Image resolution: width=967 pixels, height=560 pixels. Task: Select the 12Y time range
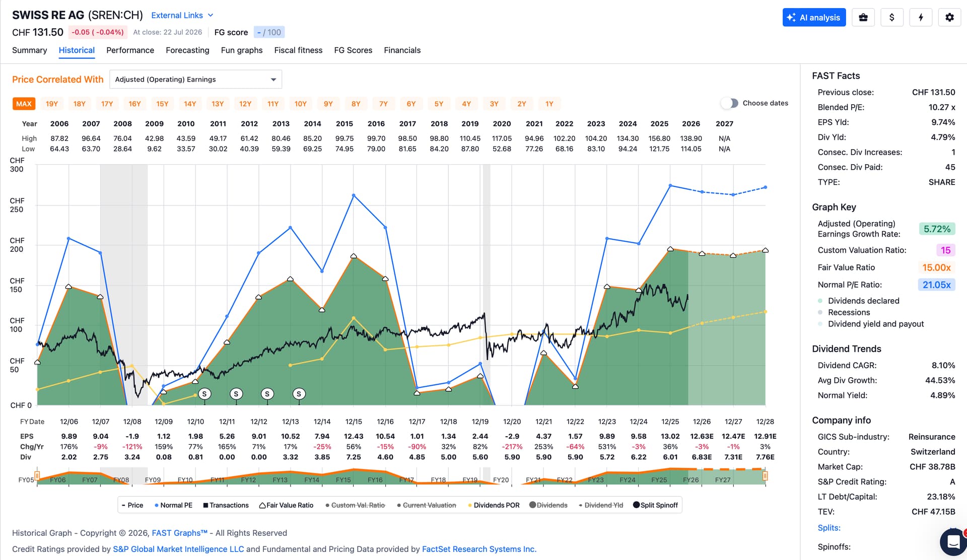pyautogui.click(x=245, y=104)
